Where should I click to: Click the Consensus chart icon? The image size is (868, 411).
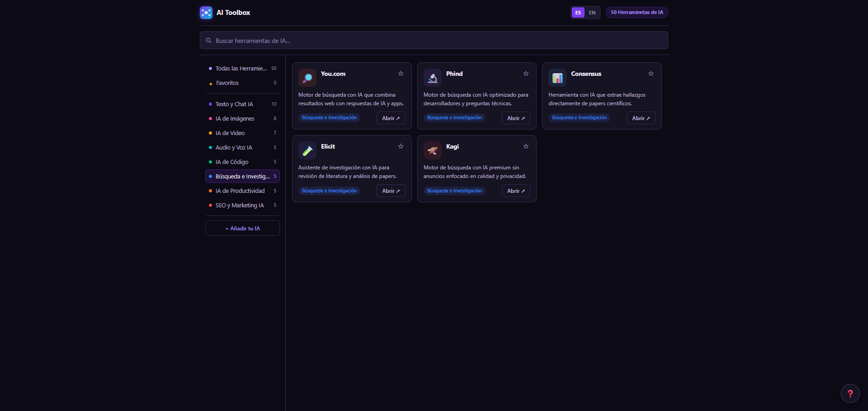tap(557, 78)
